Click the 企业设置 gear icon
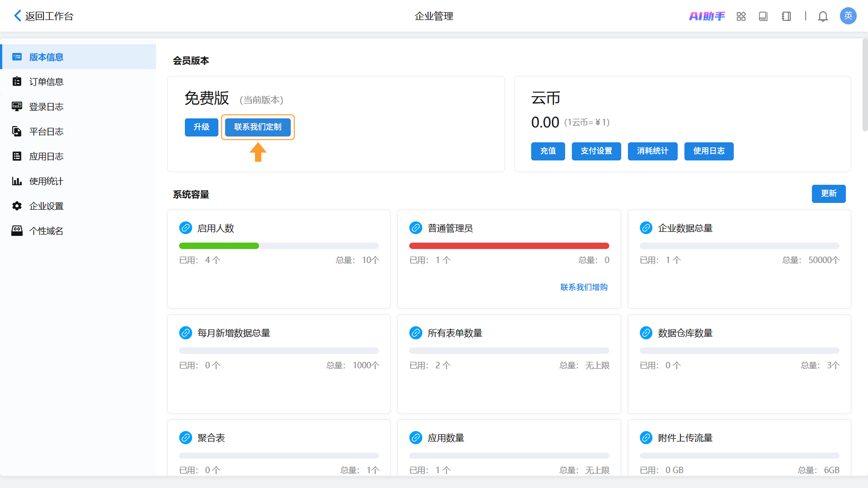Screen dimensions: 868x488 [x=17, y=206]
